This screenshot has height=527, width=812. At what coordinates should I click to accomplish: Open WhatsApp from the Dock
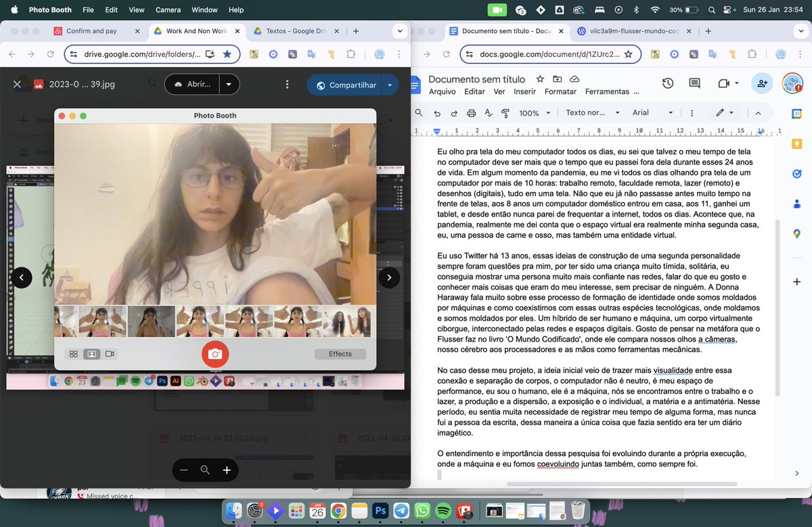coord(422,511)
